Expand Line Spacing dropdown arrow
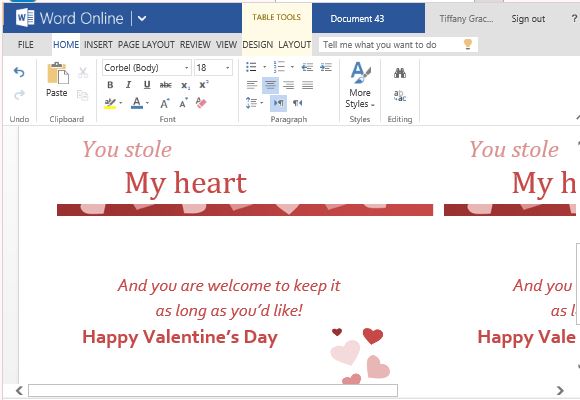The height and width of the screenshot is (400, 580). [x=262, y=102]
